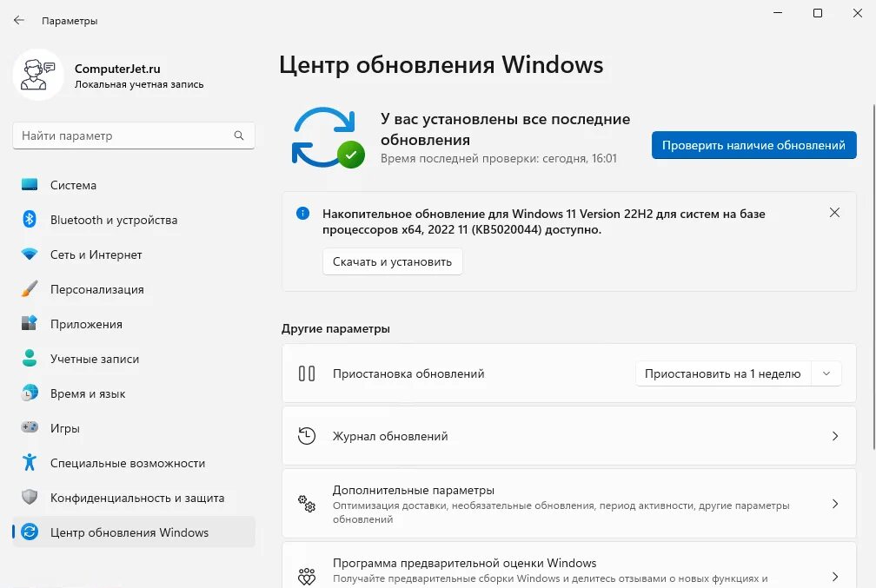Viewport: 876px width, 588px height.
Task: Click the Параметры window title
Action: tap(70, 21)
